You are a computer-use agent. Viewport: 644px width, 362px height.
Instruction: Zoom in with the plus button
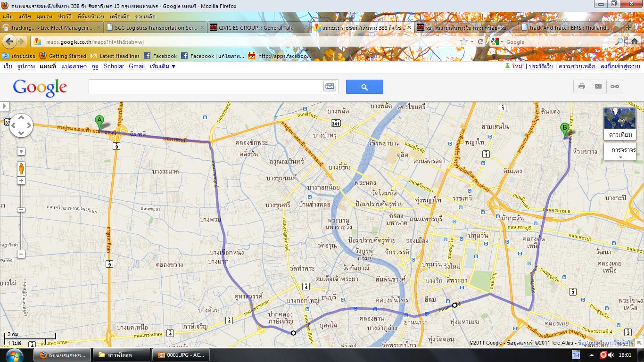coord(21,181)
